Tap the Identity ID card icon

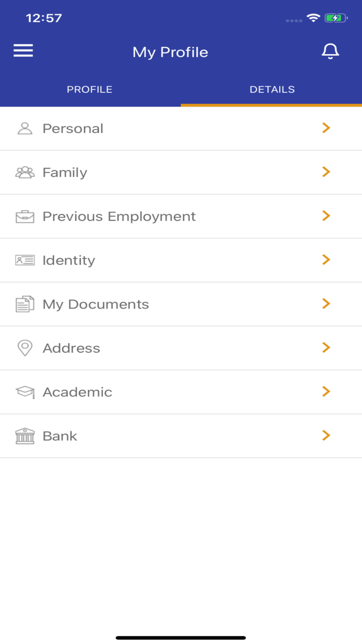coord(25,260)
